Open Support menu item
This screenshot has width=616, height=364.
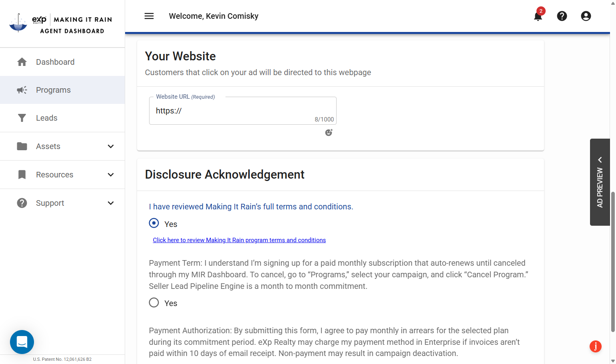click(x=62, y=203)
